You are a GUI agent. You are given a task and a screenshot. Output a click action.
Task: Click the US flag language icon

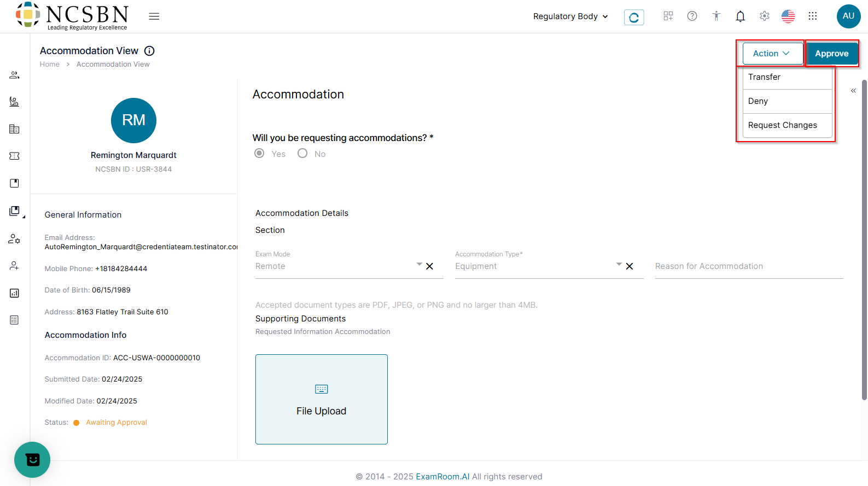pos(788,16)
